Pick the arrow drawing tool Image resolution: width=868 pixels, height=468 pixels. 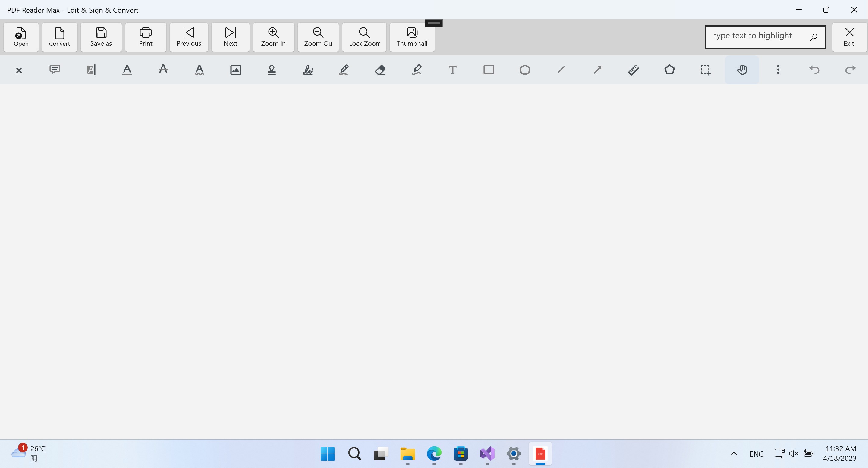pyautogui.click(x=597, y=70)
